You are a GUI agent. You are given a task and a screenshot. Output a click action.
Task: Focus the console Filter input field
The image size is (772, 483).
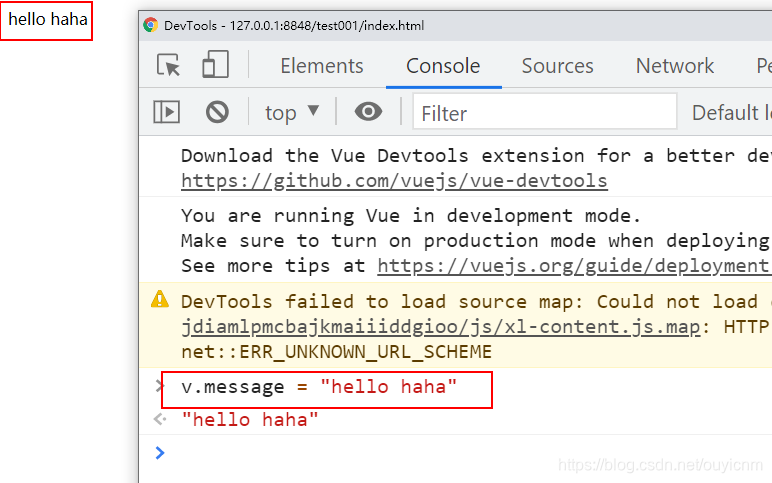point(545,111)
